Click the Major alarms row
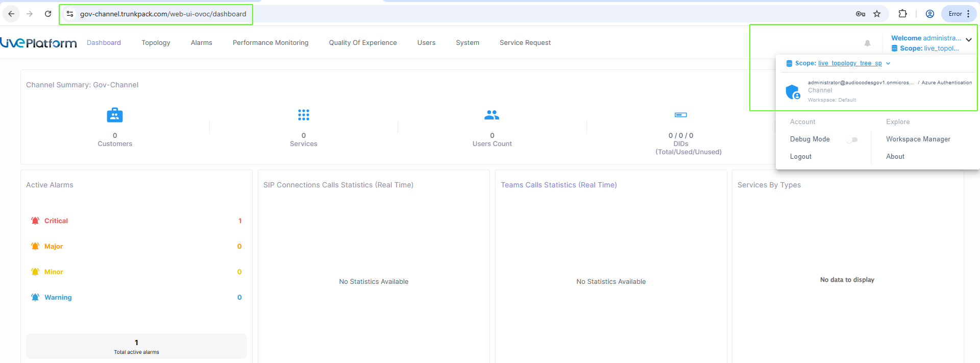Viewport: 980px width, 363px height. click(136, 246)
